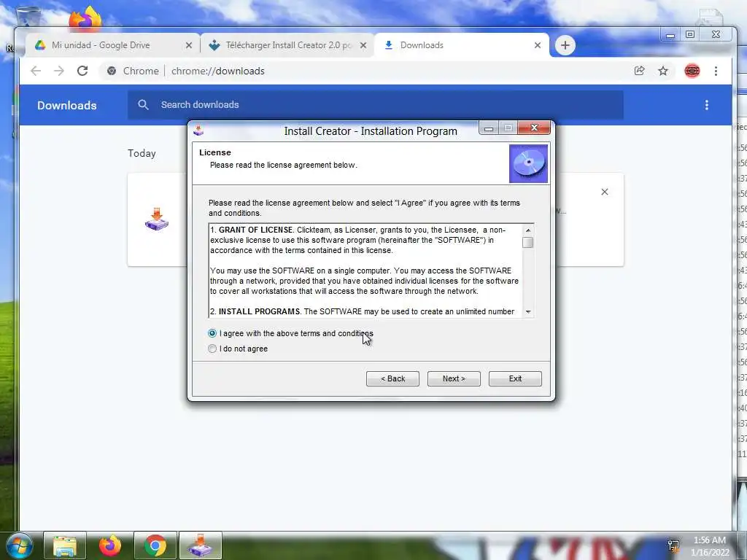This screenshot has width=747, height=560.
Task: Click the installer disc logo image
Action: pyautogui.click(x=528, y=164)
